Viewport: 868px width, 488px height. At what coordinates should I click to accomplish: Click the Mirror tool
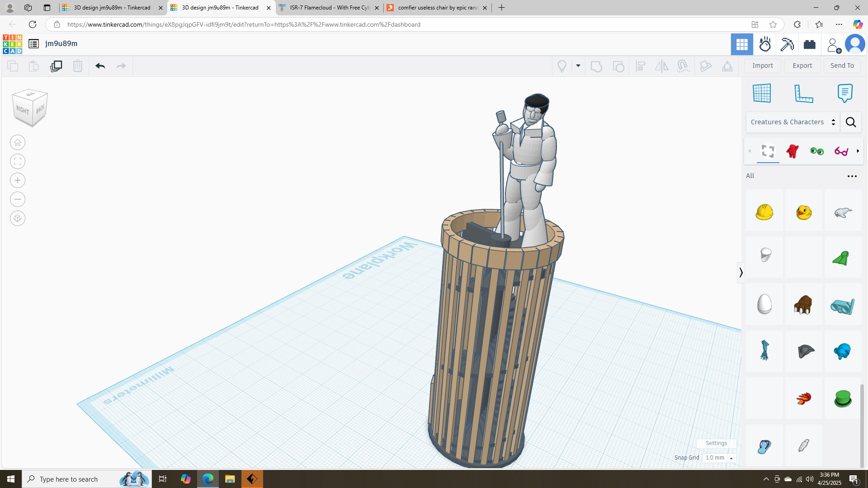coord(661,66)
